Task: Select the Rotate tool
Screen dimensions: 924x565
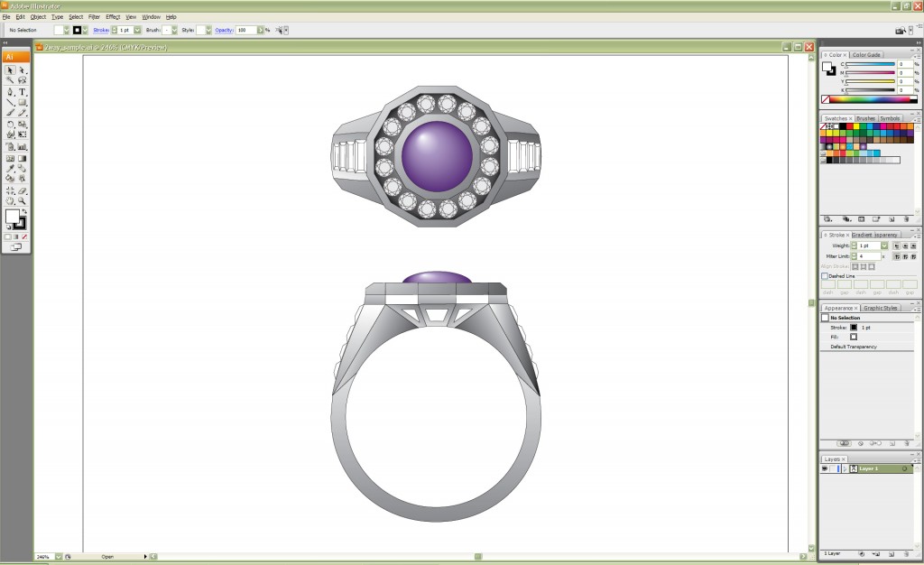Action: tap(11, 125)
